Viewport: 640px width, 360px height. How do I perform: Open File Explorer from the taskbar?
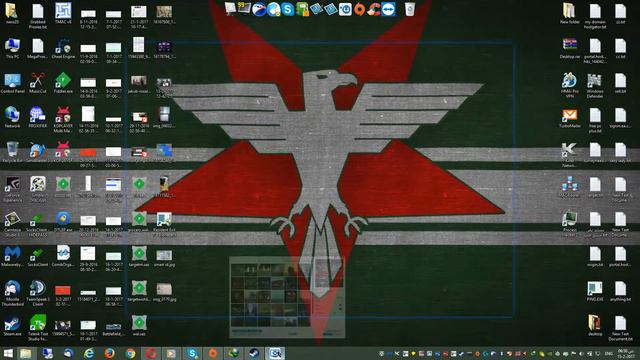pyautogui.click(x=25, y=353)
